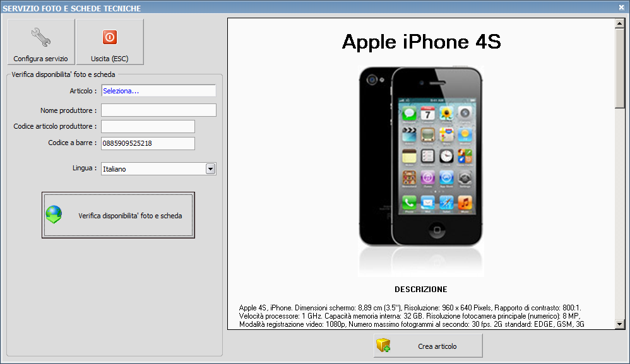Click the Italiano language combo box text

(114, 169)
